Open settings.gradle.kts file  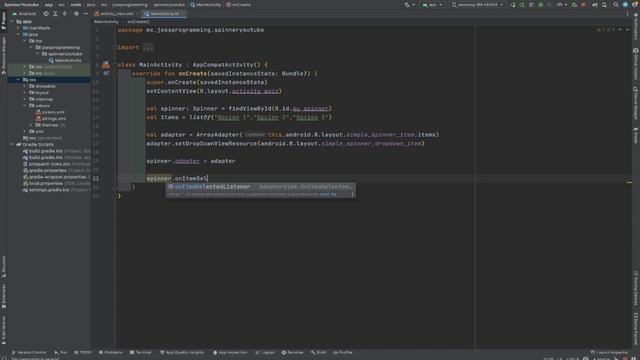click(56, 190)
